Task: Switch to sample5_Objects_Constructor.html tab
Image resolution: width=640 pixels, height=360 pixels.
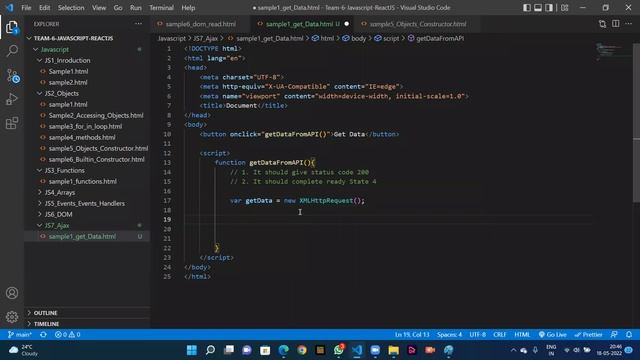Action: [418, 24]
